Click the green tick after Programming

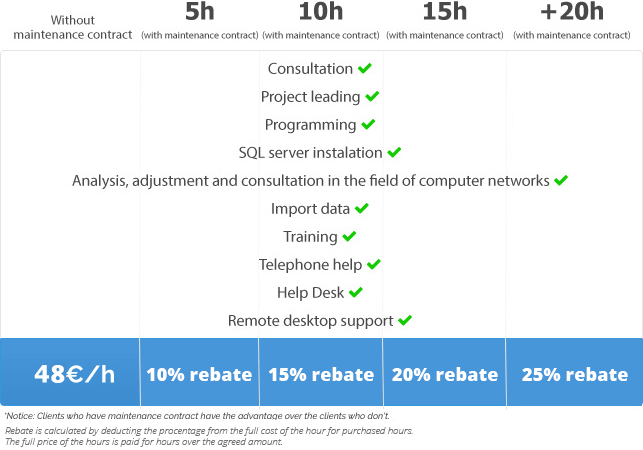coord(368,124)
